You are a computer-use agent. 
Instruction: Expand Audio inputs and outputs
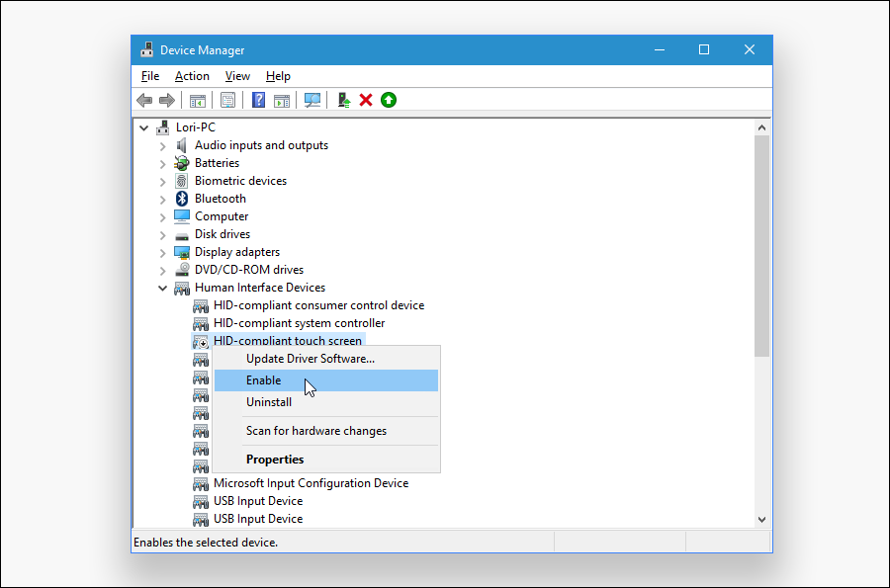click(x=163, y=146)
